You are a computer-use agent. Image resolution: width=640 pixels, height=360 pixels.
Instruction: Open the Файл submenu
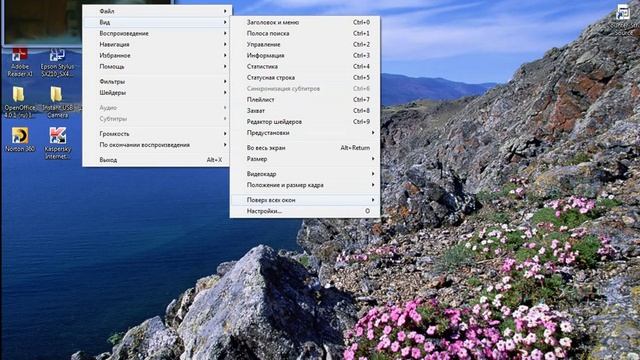click(x=157, y=11)
